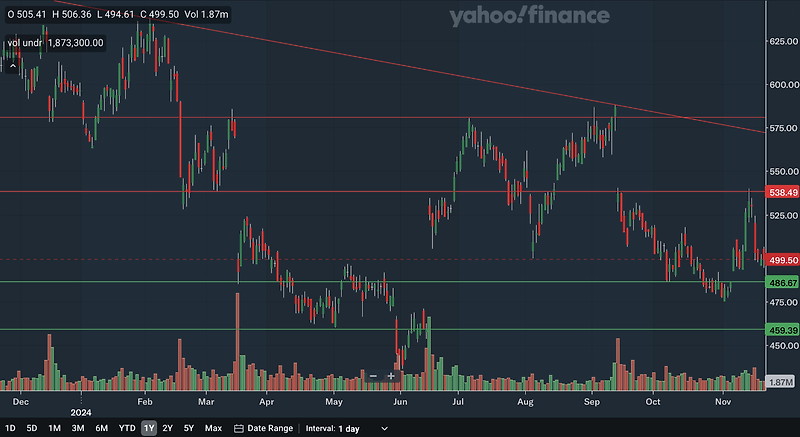
Task: Choose the 6M time range
Action: click(102, 428)
